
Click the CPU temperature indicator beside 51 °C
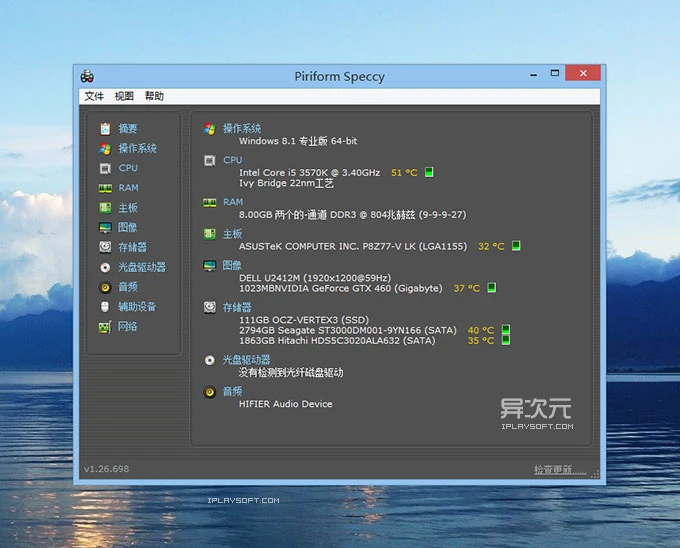(x=429, y=173)
